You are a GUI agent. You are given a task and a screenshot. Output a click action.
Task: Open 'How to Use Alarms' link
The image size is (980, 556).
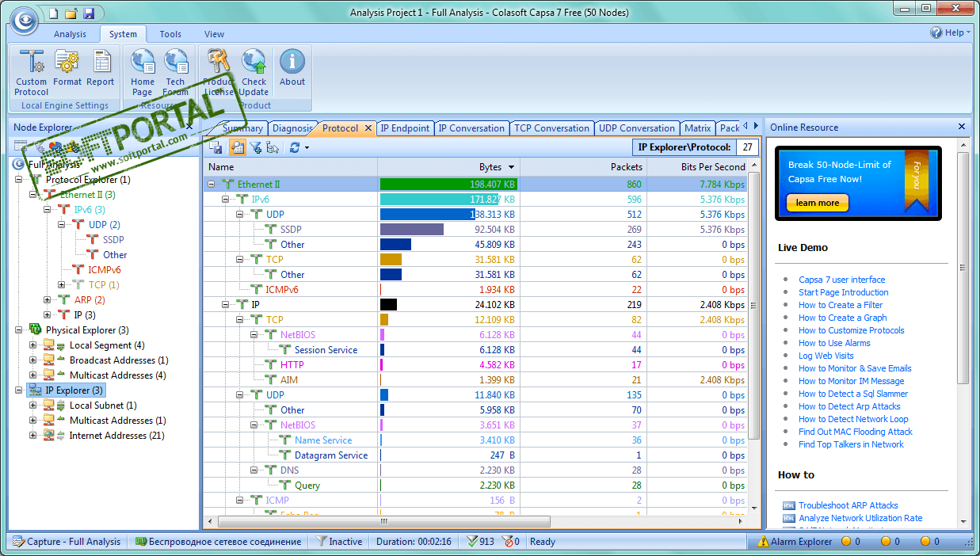(834, 343)
